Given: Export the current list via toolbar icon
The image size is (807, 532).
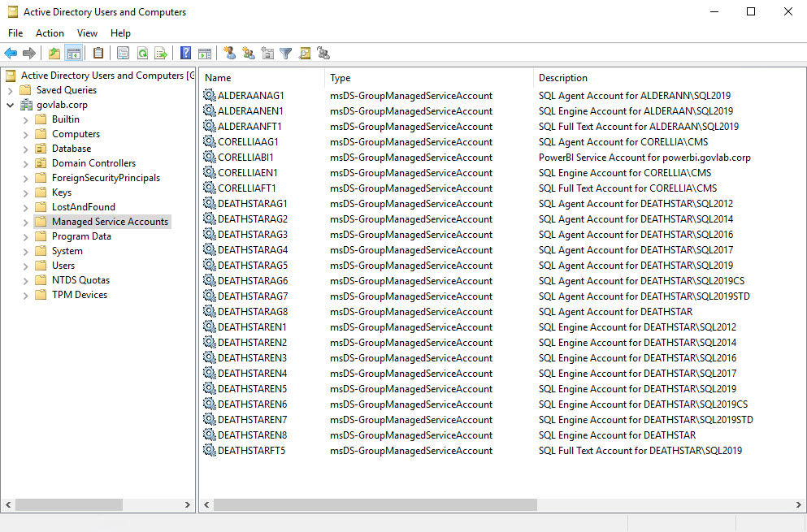Looking at the screenshot, I should (x=159, y=53).
